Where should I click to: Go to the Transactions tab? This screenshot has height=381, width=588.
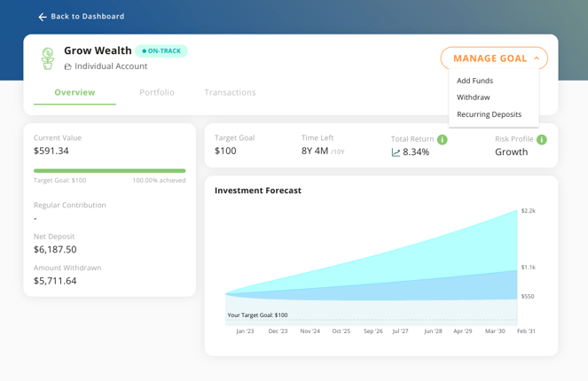pos(230,92)
